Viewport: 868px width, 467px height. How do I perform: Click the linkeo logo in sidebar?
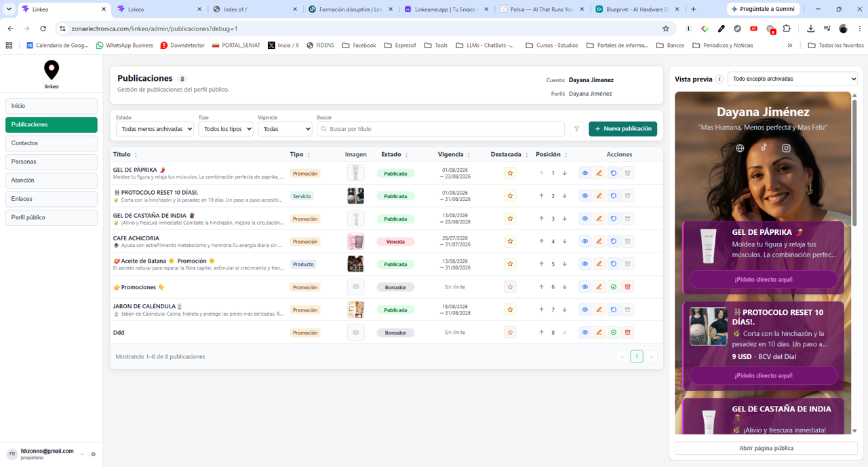tap(52, 75)
